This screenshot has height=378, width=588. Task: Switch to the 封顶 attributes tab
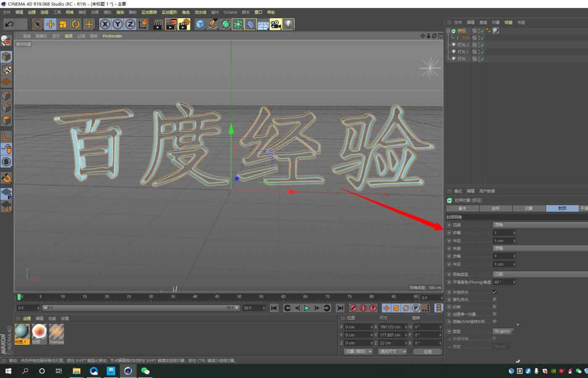pos(562,208)
